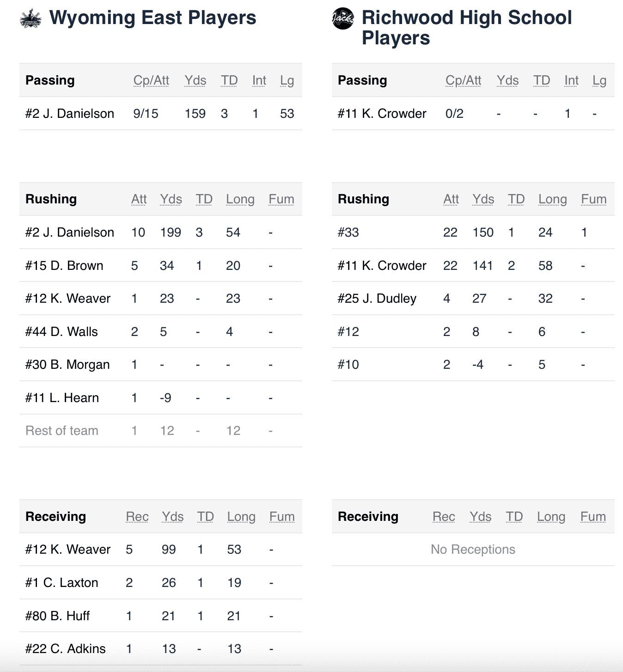Open K. Weaver in the Receiving table
This screenshot has width=623, height=672.
click(x=68, y=550)
